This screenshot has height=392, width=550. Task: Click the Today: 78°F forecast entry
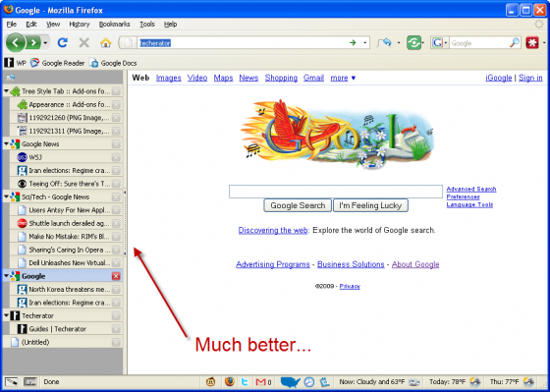click(x=455, y=382)
